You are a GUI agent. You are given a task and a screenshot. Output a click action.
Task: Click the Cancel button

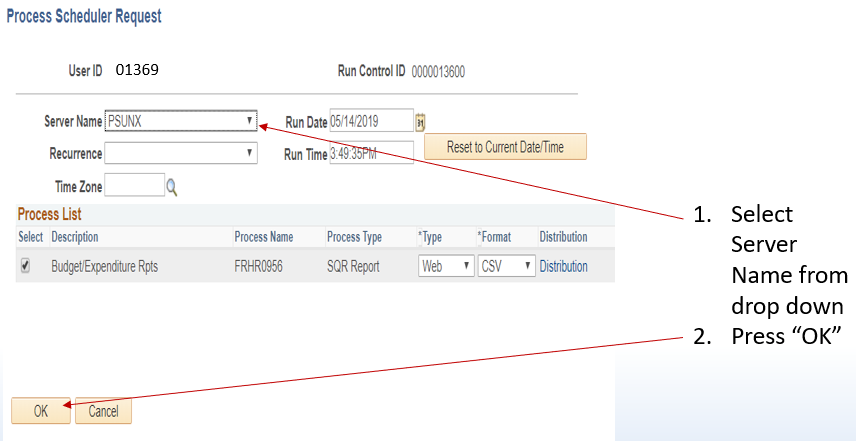point(103,410)
